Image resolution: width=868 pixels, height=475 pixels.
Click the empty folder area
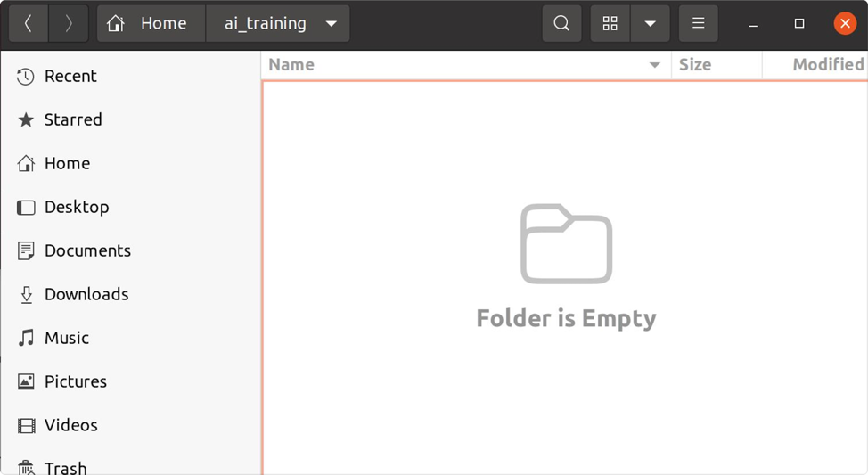pyautogui.click(x=565, y=401)
